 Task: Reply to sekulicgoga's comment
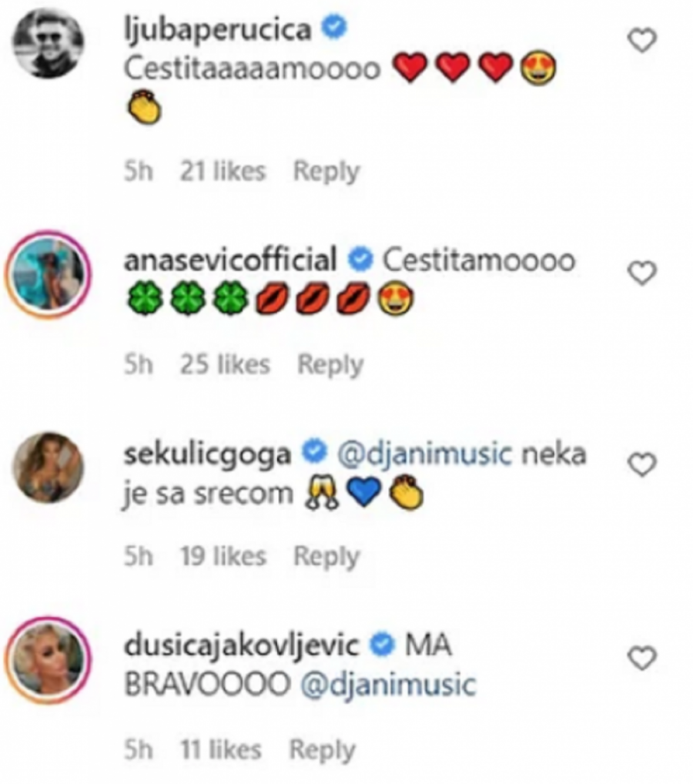point(326,556)
